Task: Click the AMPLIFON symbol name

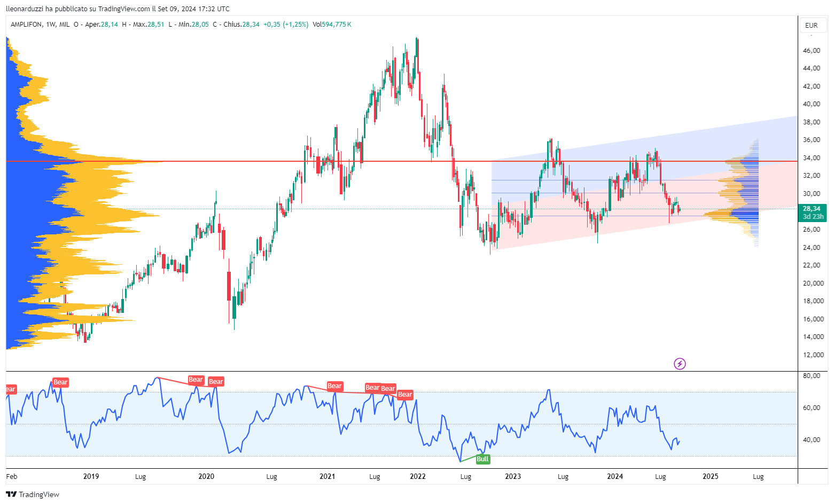Action: tap(27, 25)
